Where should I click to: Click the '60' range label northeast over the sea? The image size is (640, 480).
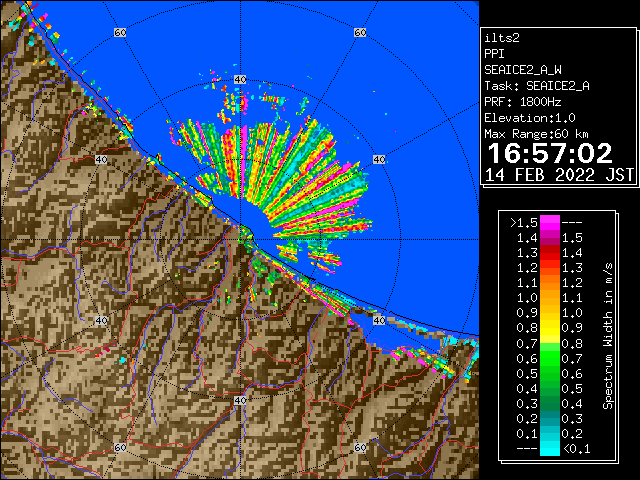coord(360,32)
